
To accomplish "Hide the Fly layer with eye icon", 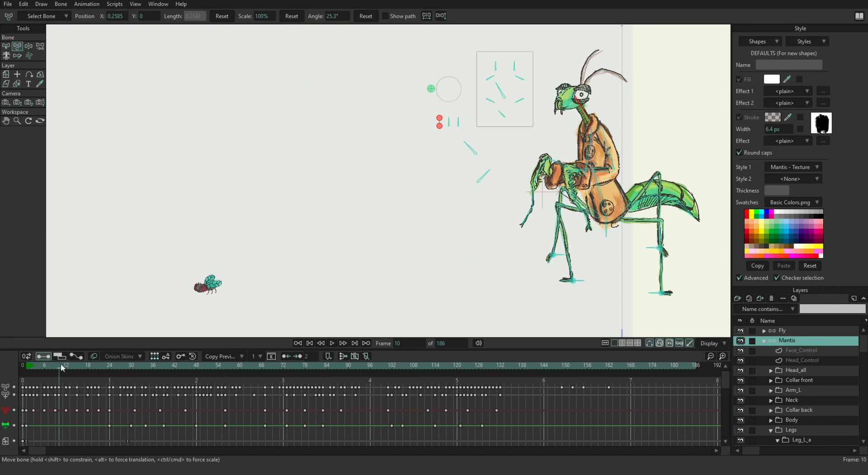I will (x=740, y=331).
